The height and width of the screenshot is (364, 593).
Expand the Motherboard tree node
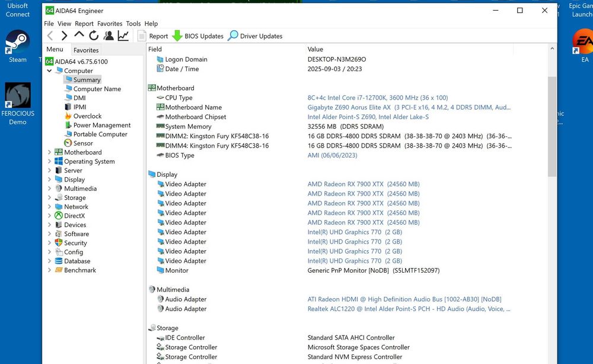[49, 152]
